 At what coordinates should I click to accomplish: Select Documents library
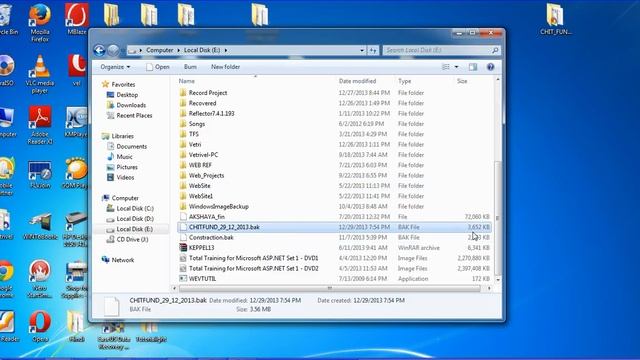(131, 147)
